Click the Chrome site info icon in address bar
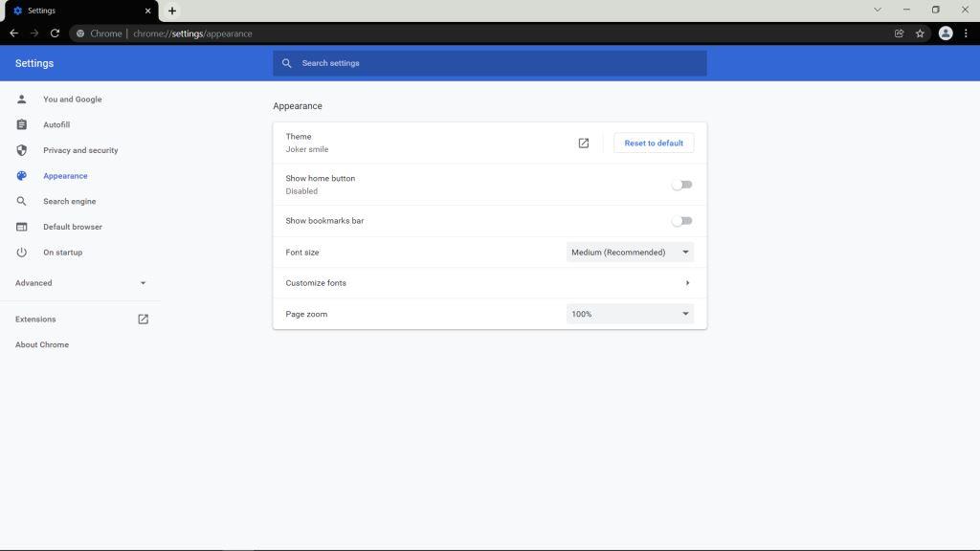Image resolution: width=980 pixels, height=551 pixels. click(x=80, y=33)
